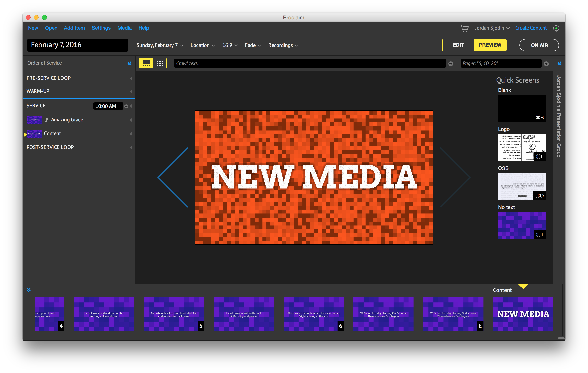The height and width of the screenshot is (373, 588).
Task: Open the Fade transition dropdown
Action: pyautogui.click(x=253, y=45)
